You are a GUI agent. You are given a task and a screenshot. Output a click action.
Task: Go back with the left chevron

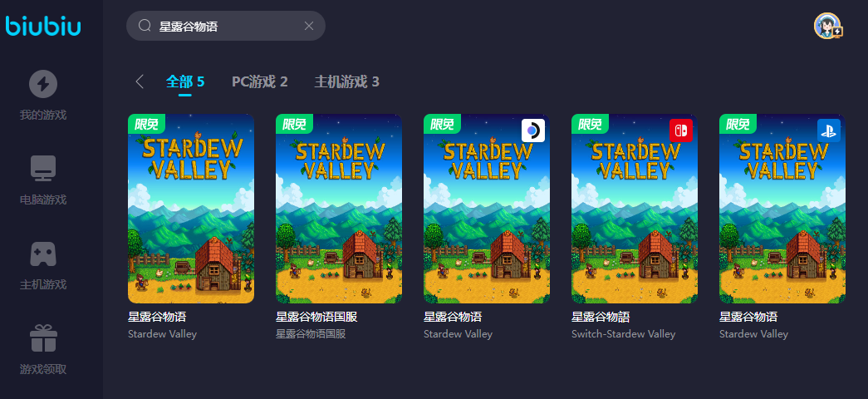[140, 82]
